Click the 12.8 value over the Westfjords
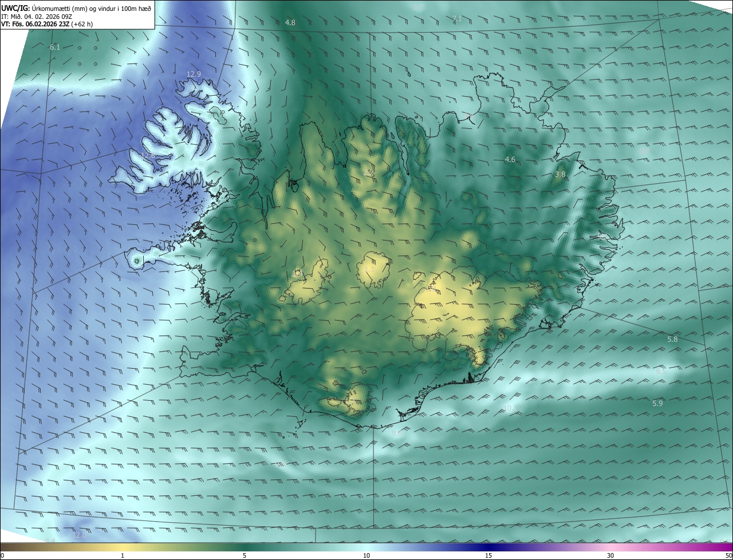Viewport: 733px width, 560px height. [x=148, y=156]
